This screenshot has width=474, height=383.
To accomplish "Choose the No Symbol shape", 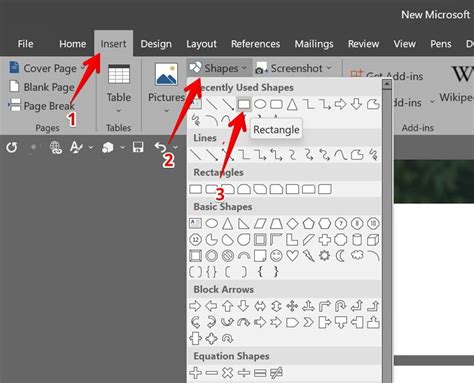I will click(x=228, y=256).
